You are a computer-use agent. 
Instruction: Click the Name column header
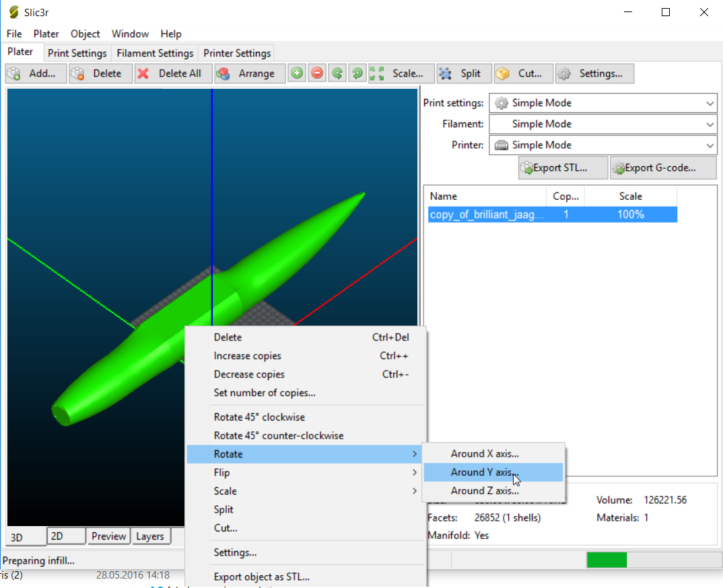487,196
